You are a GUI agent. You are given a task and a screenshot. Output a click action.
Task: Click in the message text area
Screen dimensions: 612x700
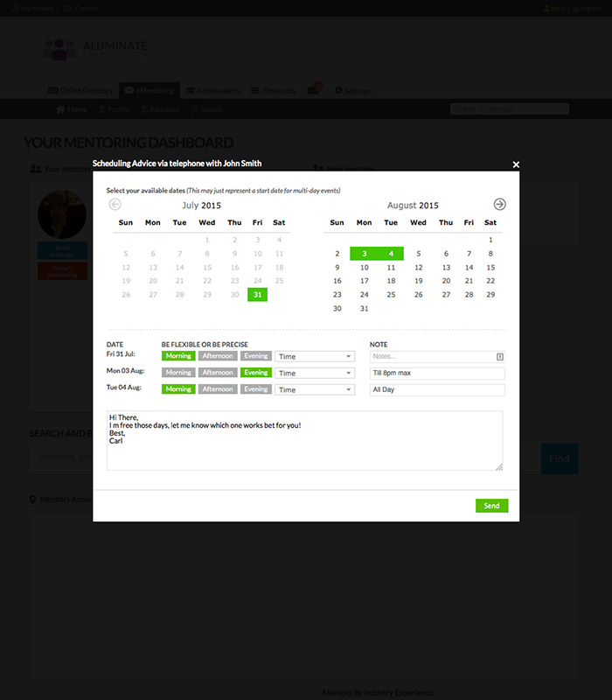(x=304, y=441)
